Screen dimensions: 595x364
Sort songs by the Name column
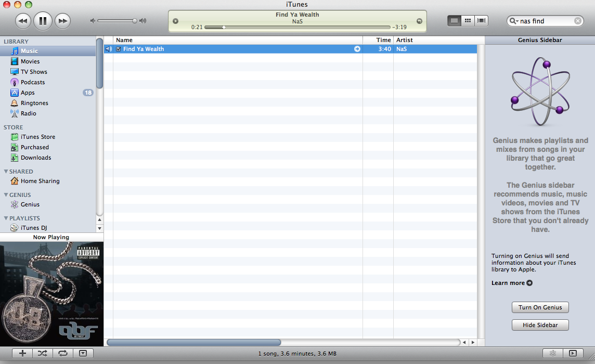[238, 40]
